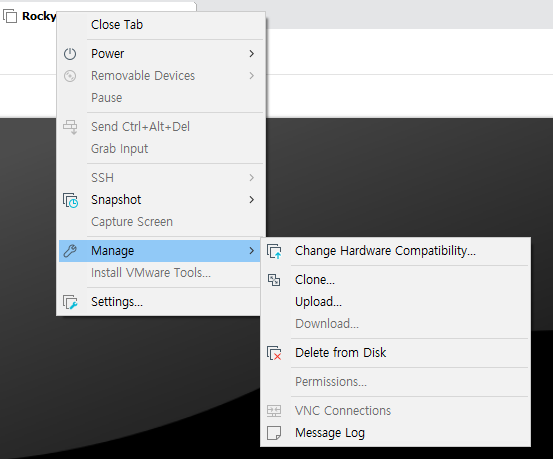Open the Snapshot menu entry
Screen dimensions: 553x459
161,200
